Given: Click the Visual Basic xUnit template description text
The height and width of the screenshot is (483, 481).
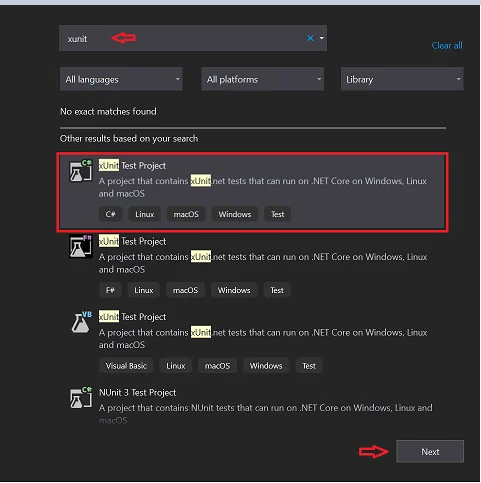Looking at the screenshot, I should (x=263, y=339).
